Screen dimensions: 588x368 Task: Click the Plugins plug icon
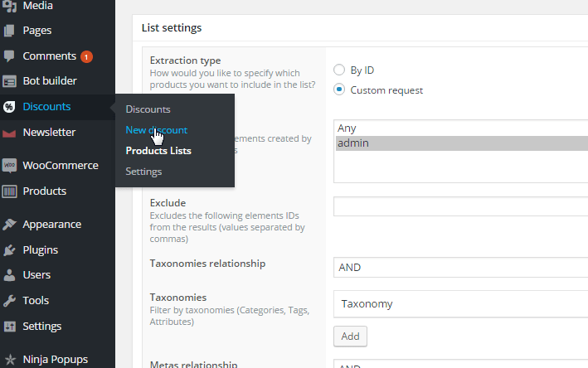tap(9, 250)
